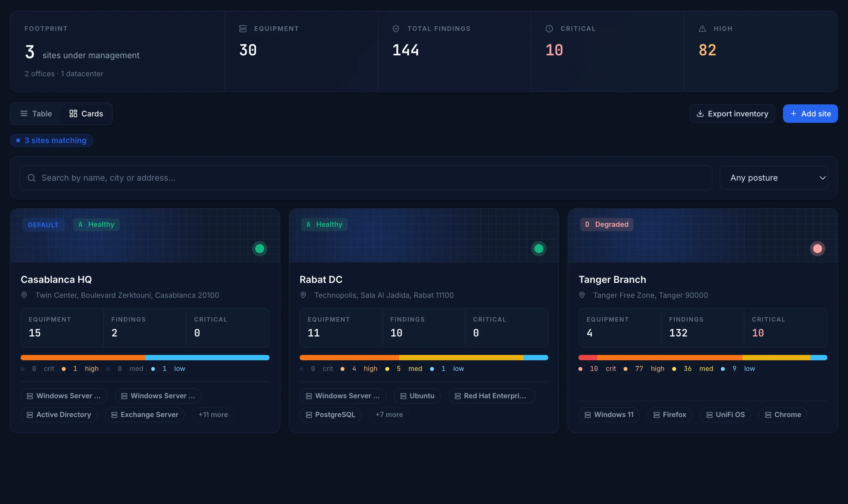The height and width of the screenshot is (504, 848).
Task: Click 77 high count on Tanger Branch
Action: pos(639,369)
